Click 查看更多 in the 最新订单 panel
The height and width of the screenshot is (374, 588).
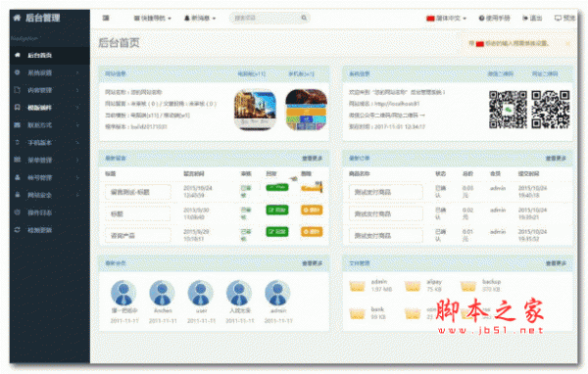[556, 159]
